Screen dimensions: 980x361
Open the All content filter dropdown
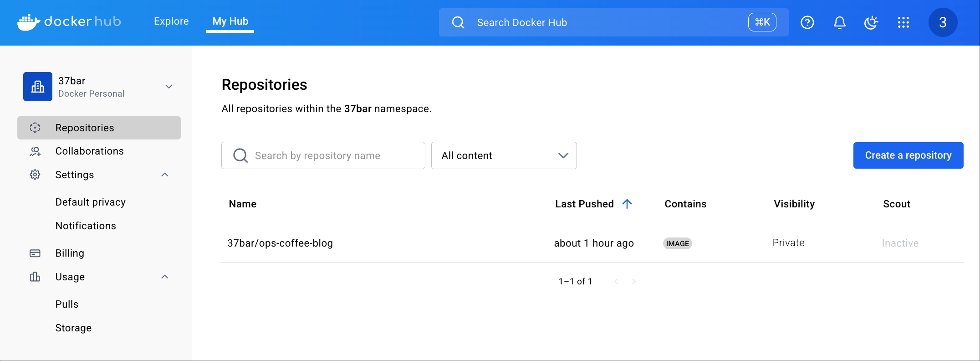click(504, 155)
